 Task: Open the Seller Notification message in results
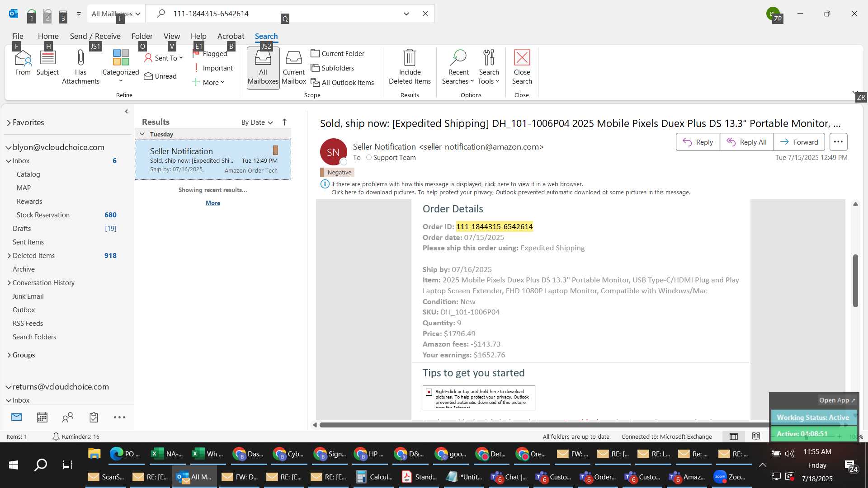[x=213, y=160]
